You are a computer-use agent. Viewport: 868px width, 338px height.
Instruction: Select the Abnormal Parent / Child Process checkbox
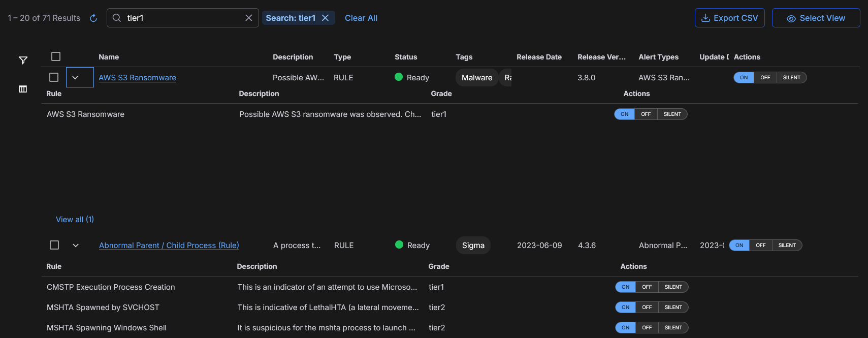tap(54, 245)
